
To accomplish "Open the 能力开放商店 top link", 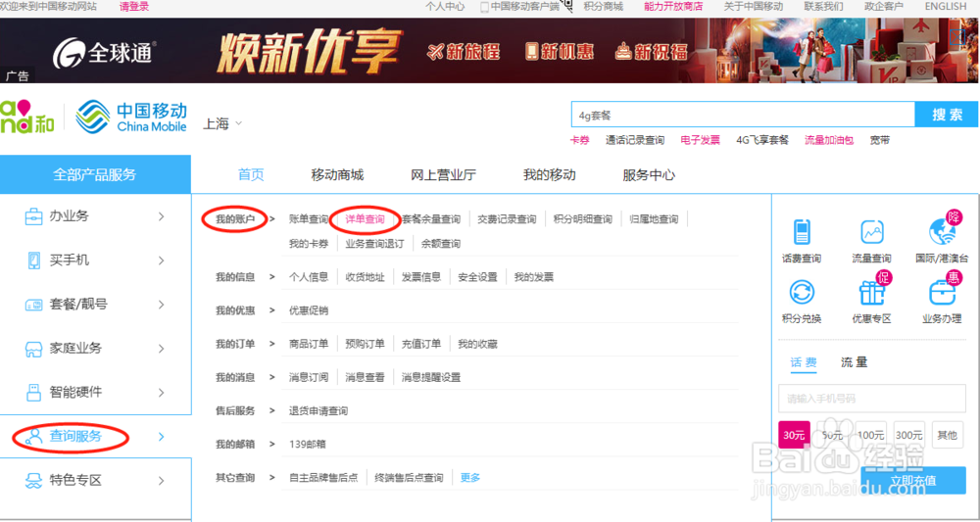I will click(674, 7).
